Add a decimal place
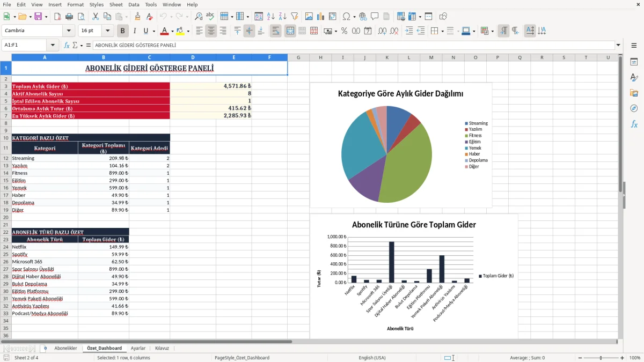Image resolution: width=644 pixels, height=362 pixels. pos(383,31)
